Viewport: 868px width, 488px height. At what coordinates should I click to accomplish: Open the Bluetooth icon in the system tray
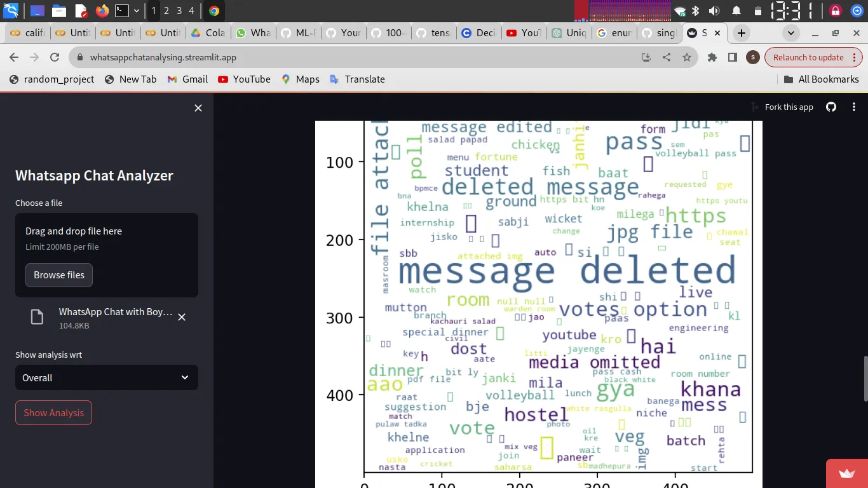[x=695, y=10]
